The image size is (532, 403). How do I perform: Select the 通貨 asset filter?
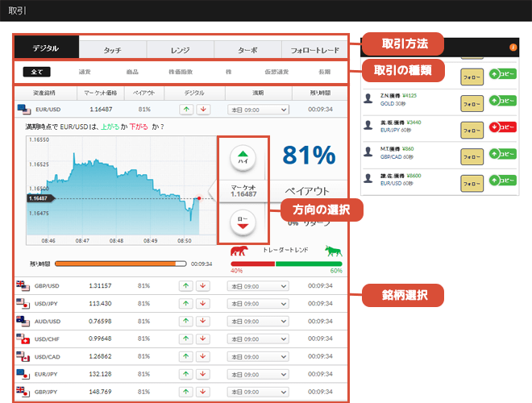(x=85, y=72)
